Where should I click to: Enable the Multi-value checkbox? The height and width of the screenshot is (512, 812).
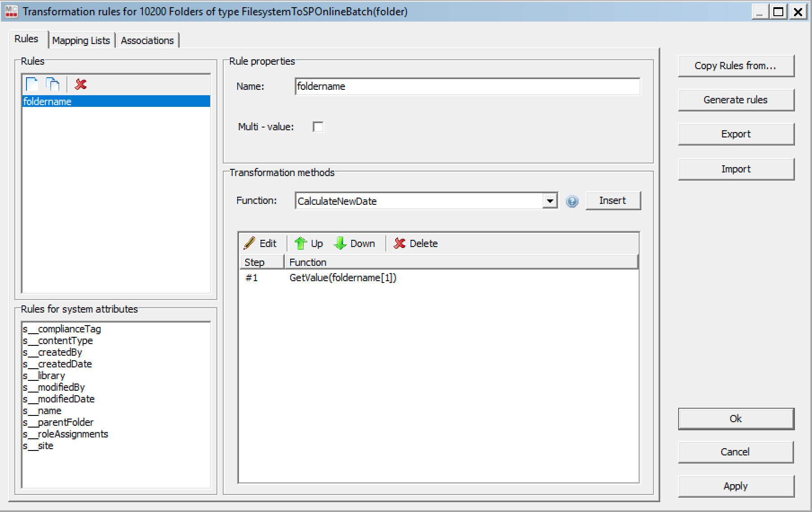coord(318,127)
